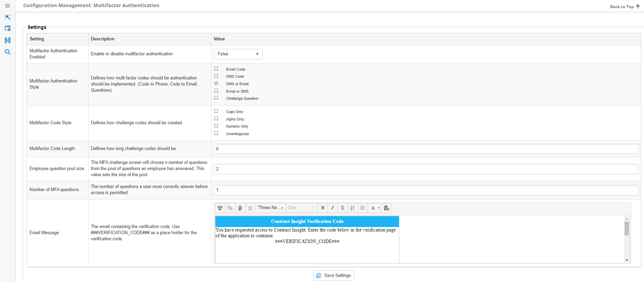This screenshot has height=282, width=644.
Task: Open the hamburger navigation menu
Action: pos(7,6)
